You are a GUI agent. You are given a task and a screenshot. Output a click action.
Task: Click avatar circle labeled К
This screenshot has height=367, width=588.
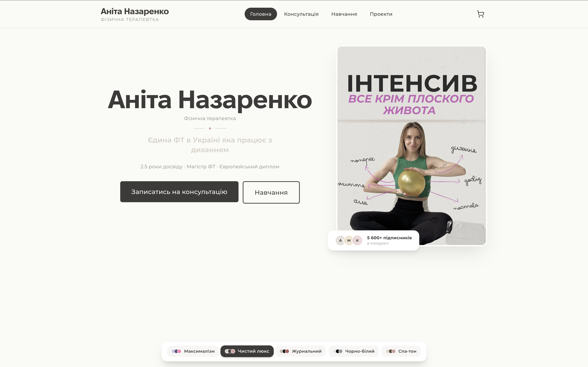pyautogui.click(x=357, y=240)
